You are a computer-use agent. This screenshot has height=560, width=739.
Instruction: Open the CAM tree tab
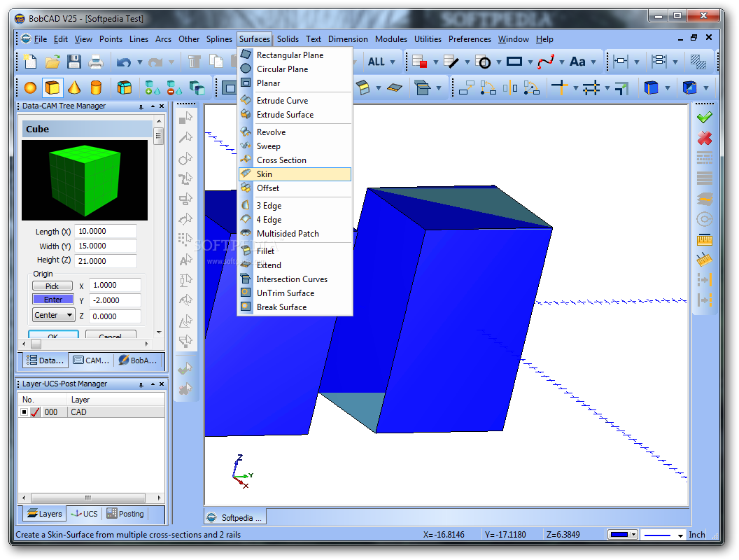pyautogui.click(x=92, y=360)
